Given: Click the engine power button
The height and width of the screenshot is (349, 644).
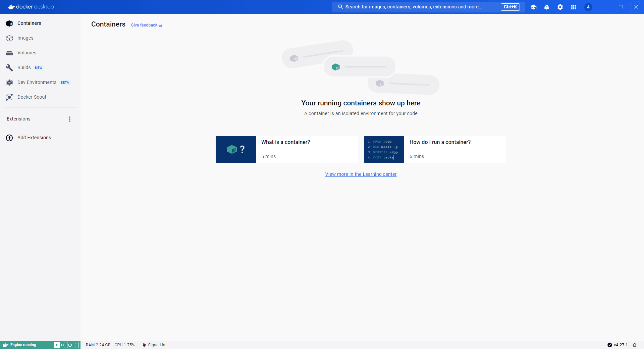Looking at the screenshot, I should [70, 345].
